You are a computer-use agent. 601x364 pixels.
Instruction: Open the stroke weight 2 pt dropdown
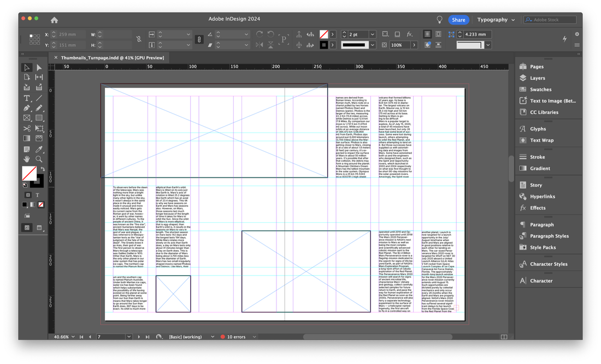tap(372, 34)
